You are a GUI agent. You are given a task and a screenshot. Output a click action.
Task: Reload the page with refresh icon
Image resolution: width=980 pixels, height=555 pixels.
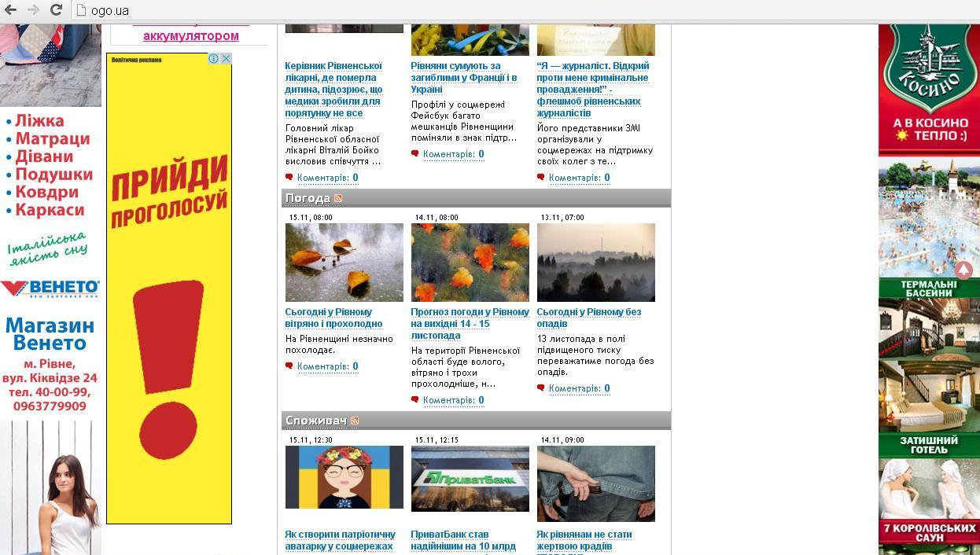[x=56, y=10]
